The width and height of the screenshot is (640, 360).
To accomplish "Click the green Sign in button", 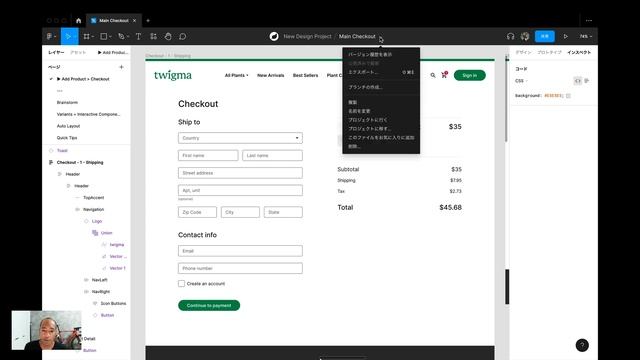I will tap(469, 75).
